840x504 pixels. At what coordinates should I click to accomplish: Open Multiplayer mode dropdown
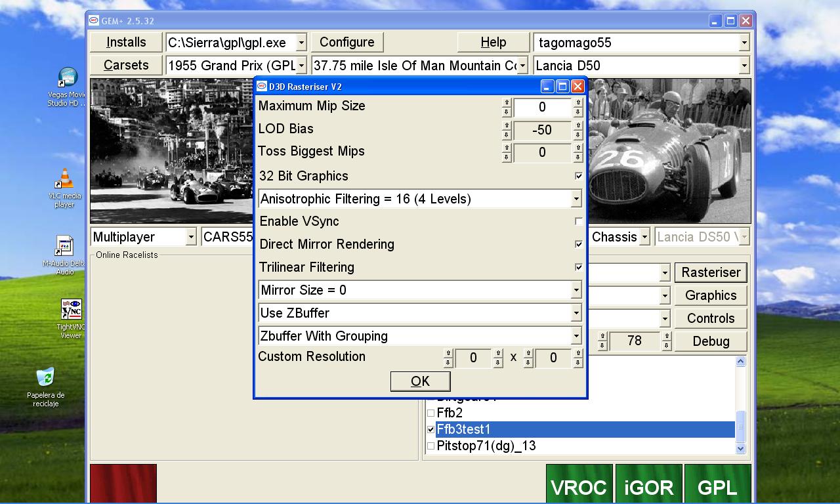point(191,237)
